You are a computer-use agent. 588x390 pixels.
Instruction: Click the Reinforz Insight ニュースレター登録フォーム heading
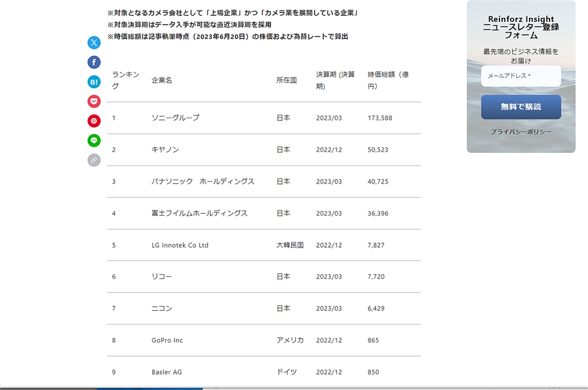[x=521, y=27]
